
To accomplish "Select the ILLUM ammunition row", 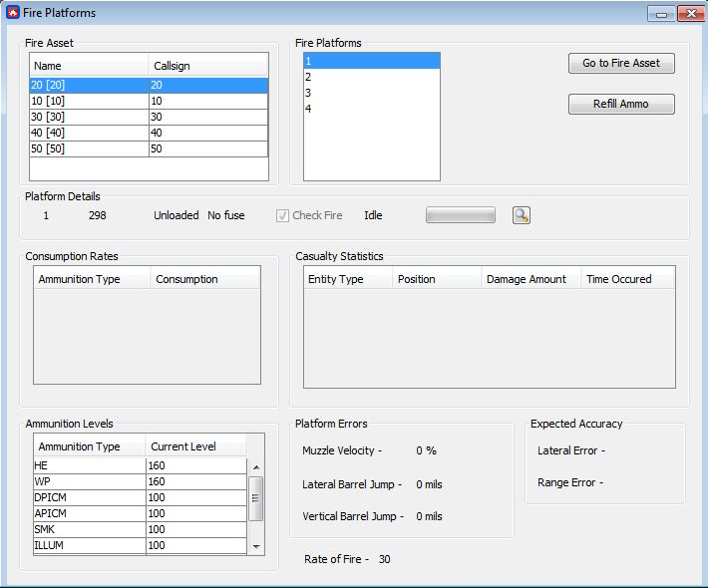I will tap(140, 545).
